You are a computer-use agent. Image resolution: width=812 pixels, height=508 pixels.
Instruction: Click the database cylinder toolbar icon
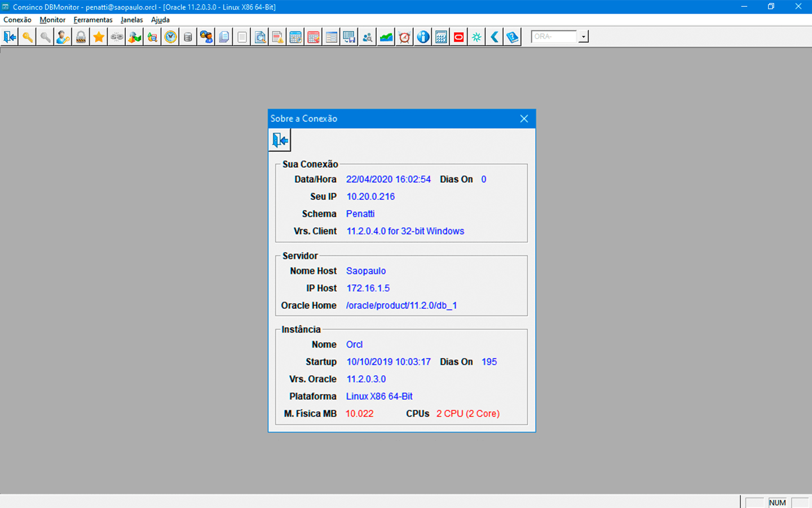(188, 37)
